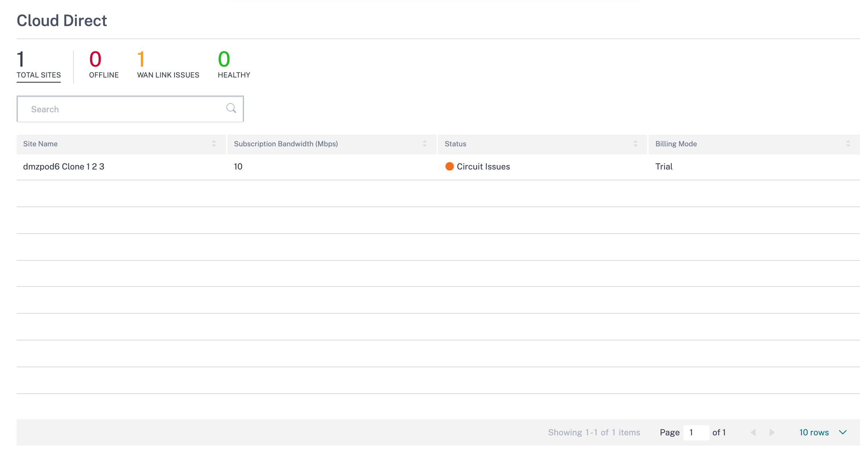868x460 pixels.
Task: Filter by Healthy sites
Action: coord(234,66)
